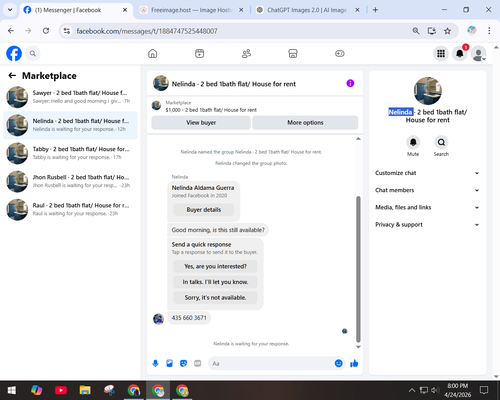Open the emoji picker in message box
The image size is (500, 400).
338,363
